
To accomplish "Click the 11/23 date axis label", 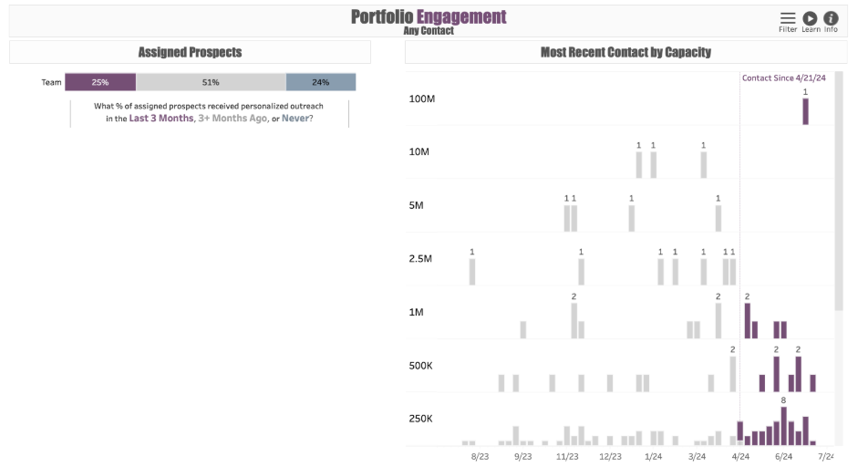I will pos(567,456).
